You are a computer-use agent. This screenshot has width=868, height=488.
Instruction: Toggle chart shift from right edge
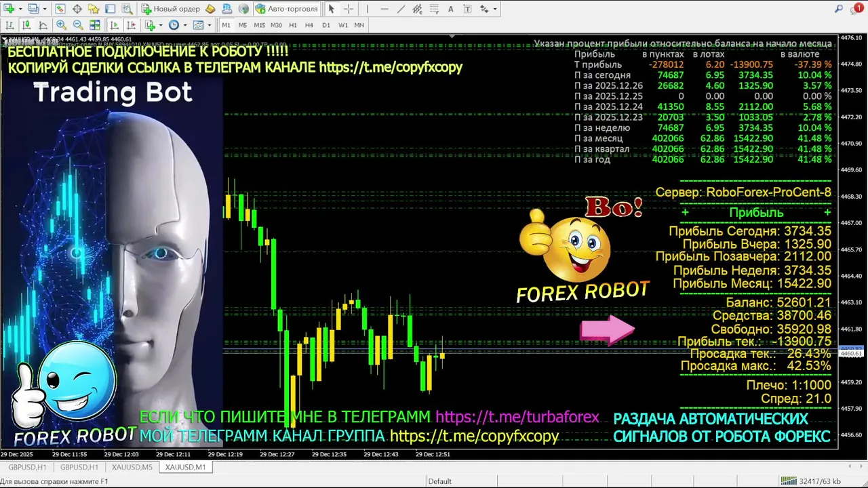point(131,25)
